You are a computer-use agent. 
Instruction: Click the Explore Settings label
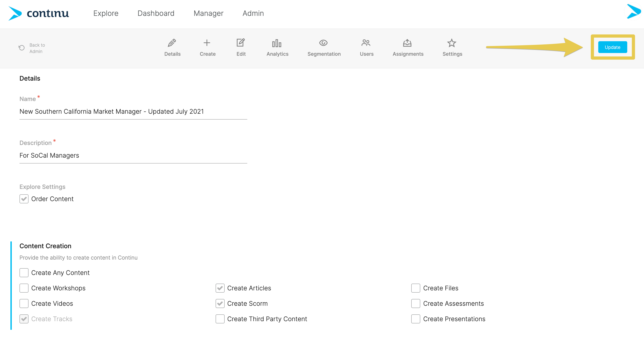pos(42,187)
